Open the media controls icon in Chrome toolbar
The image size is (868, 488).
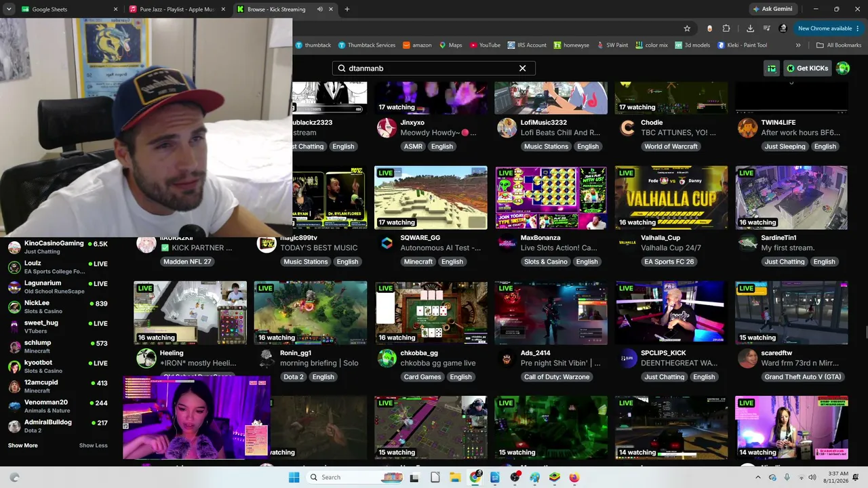click(766, 28)
